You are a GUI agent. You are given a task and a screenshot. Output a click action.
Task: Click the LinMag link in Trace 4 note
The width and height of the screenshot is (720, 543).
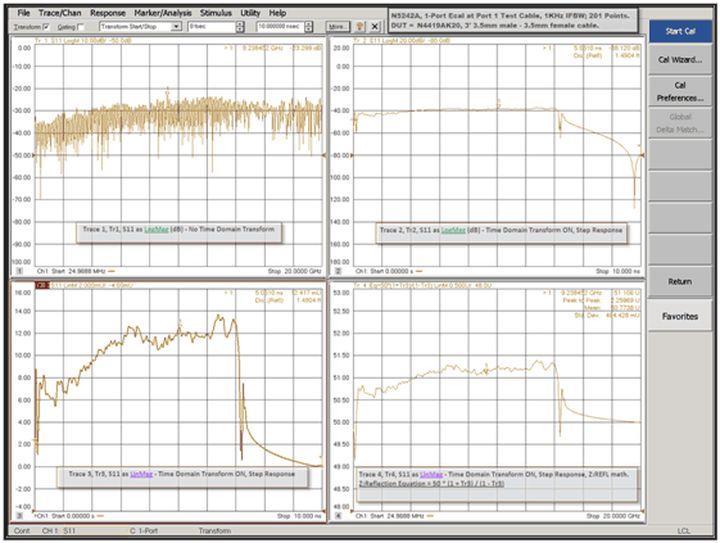tap(431, 475)
